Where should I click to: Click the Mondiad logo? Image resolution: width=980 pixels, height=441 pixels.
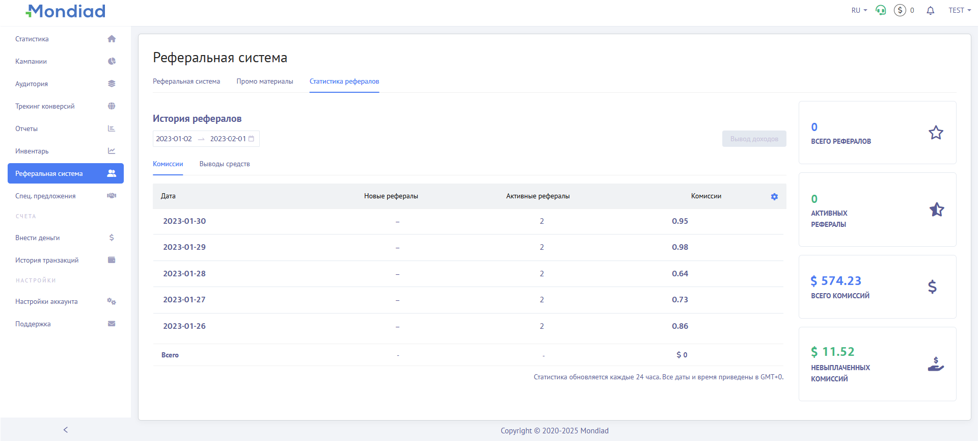[65, 11]
